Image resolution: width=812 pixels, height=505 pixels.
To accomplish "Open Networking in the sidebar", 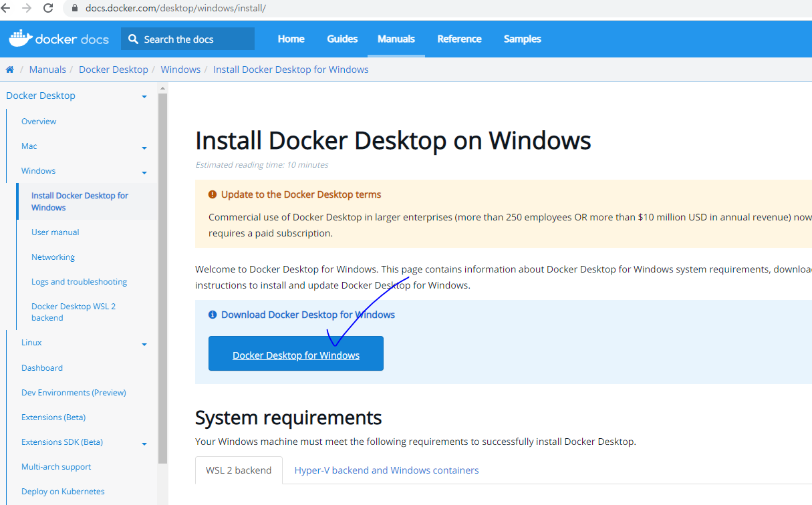I will tap(53, 257).
